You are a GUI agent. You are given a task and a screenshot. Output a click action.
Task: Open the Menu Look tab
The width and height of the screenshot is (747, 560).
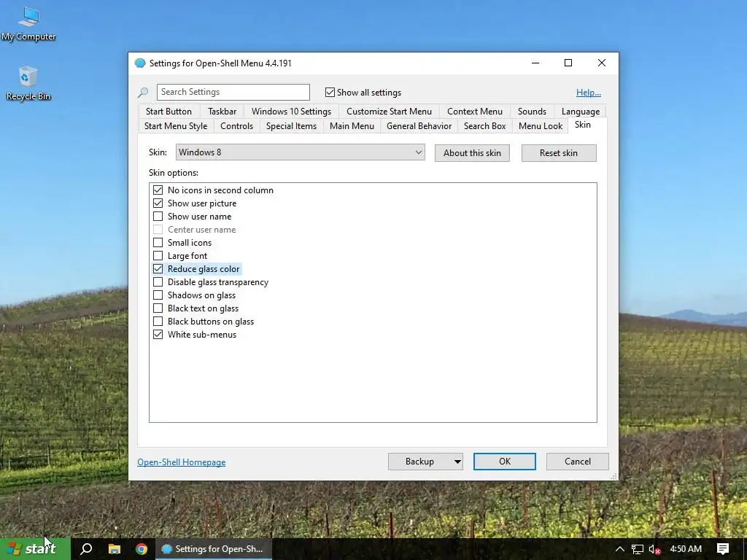coord(541,126)
